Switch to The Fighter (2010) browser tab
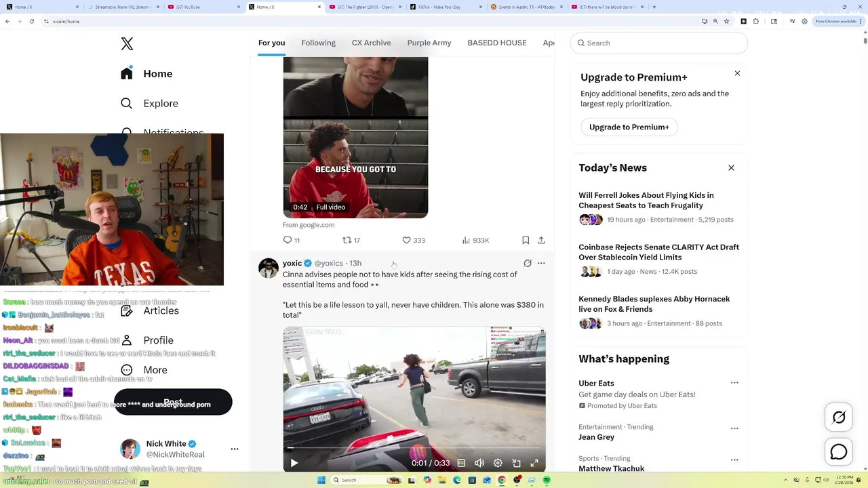 point(365,7)
